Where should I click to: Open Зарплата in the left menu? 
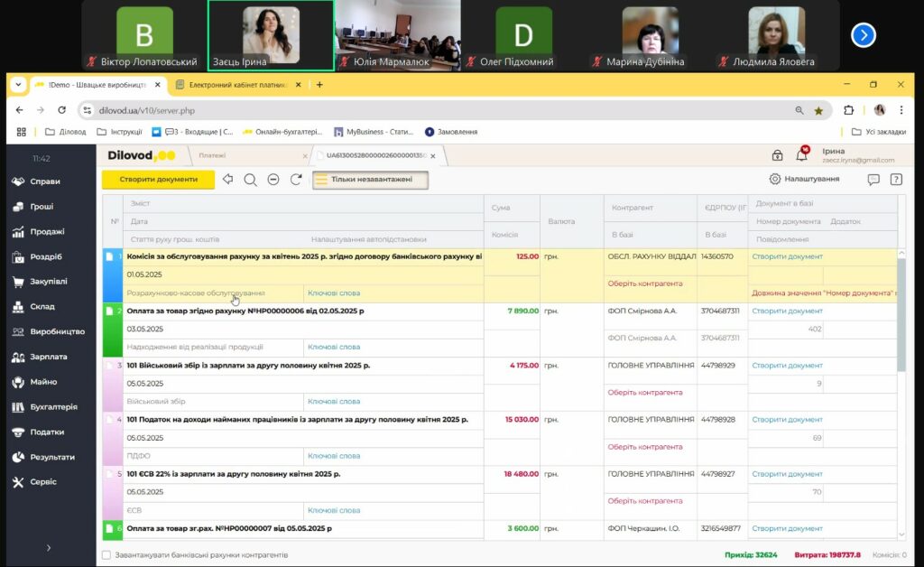40,357
